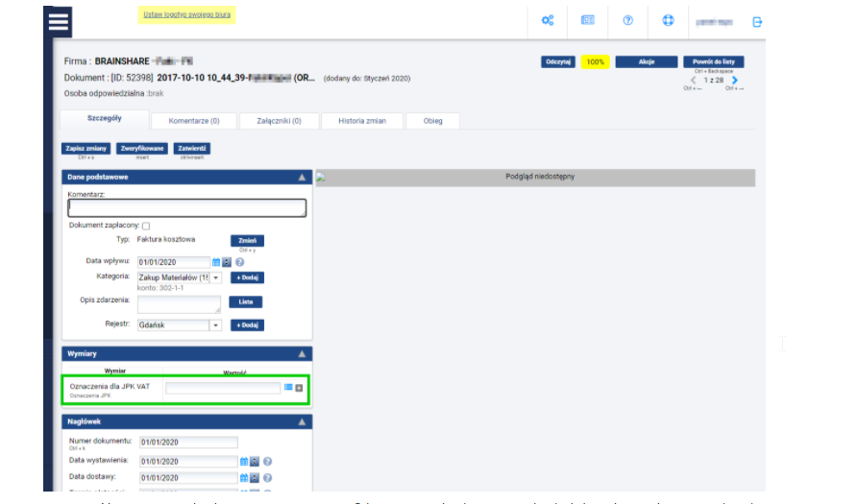
Task: Click + Dodaj next to Kategoria
Action: click(247, 277)
